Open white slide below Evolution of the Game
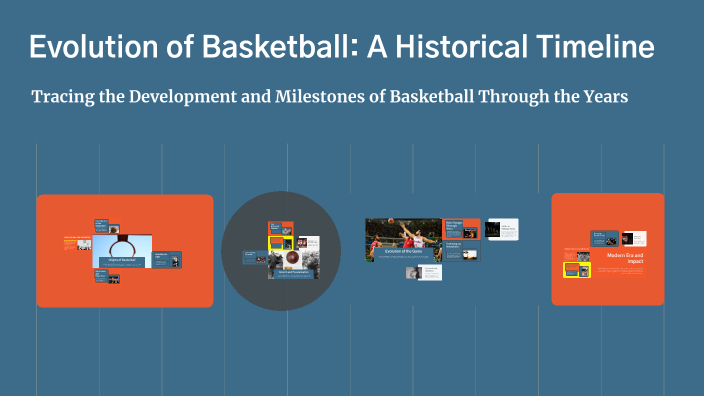This screenshot has width=704, height=396. (x=424, y=273)
